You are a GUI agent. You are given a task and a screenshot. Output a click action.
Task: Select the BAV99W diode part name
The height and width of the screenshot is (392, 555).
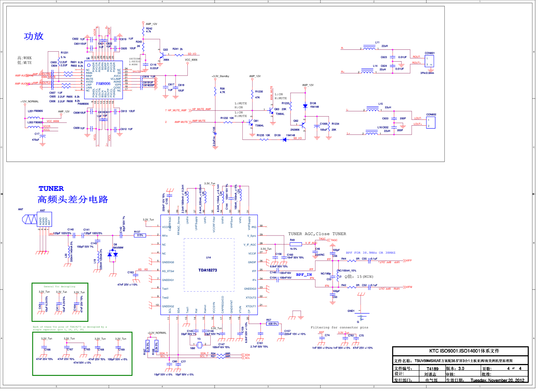pyautogui.click(x=118, y=248)
